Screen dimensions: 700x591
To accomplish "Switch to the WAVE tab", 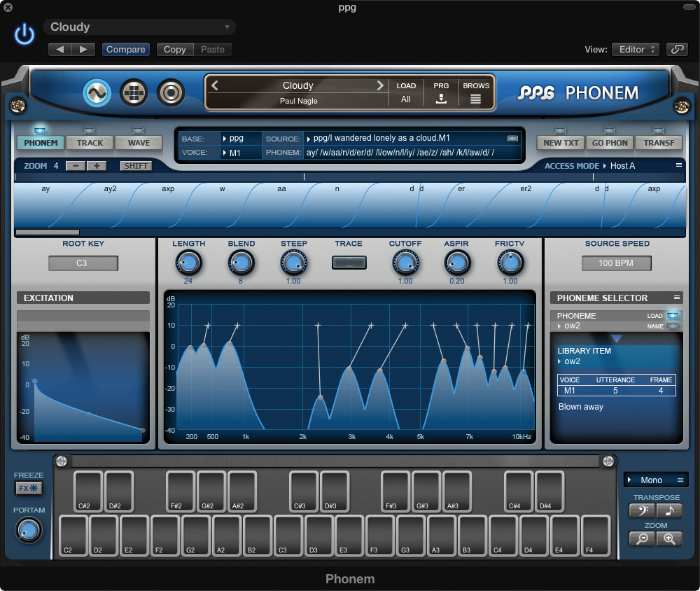I will (139, 143).
